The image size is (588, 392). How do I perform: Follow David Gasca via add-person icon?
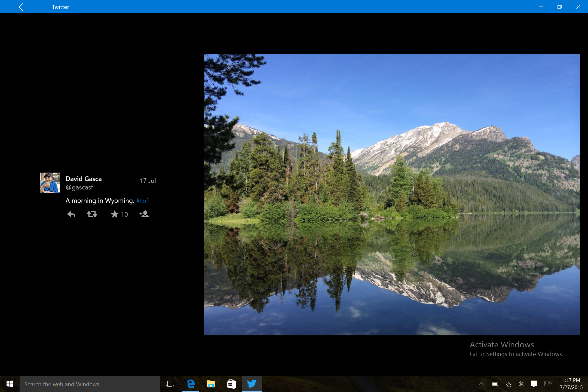point(144,214)
